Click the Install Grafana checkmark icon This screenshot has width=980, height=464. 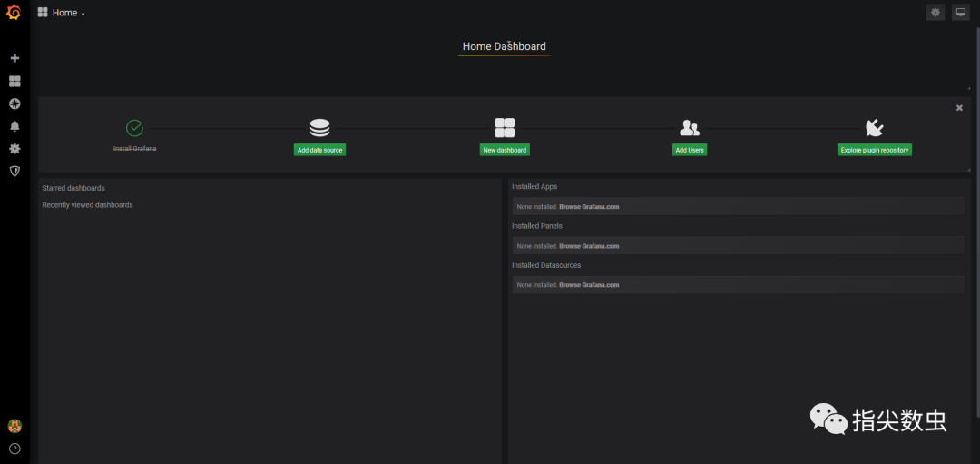coord(134,128)
